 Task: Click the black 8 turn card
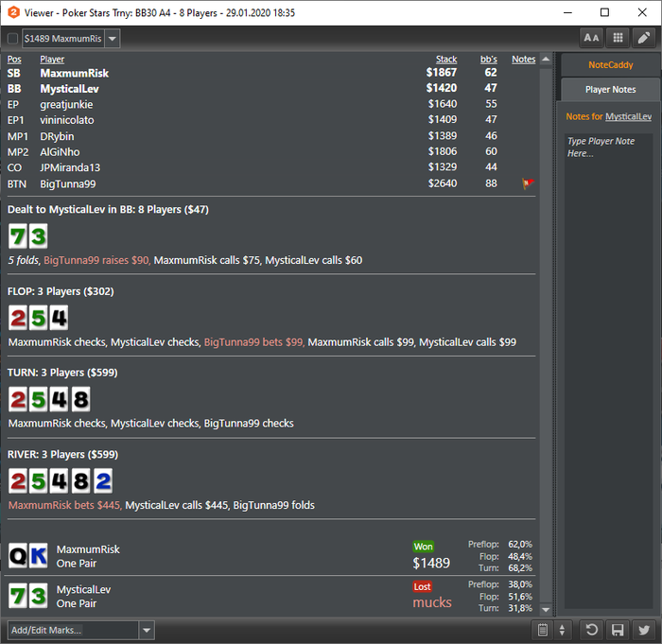(x=80, y=399)
